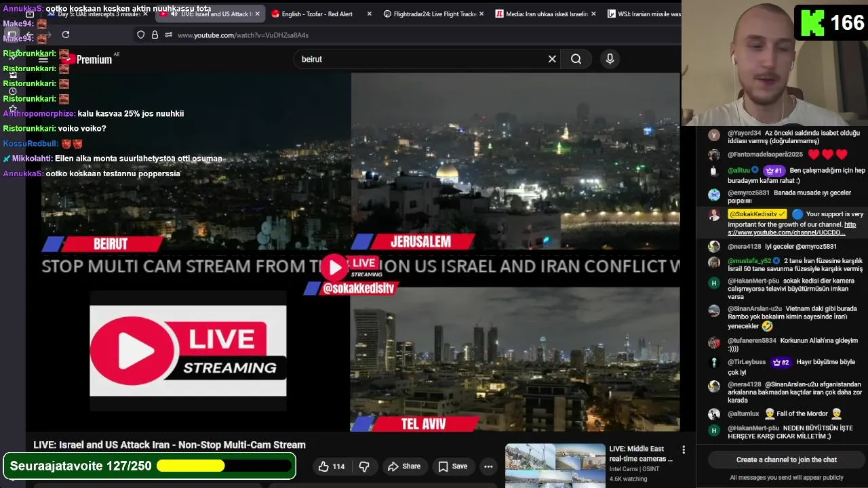The width and height of the screenshot is (868, 488).
Task: Select the active 'LIVE: Israel and US Attack' tab
Action: (x=209, y=14)
